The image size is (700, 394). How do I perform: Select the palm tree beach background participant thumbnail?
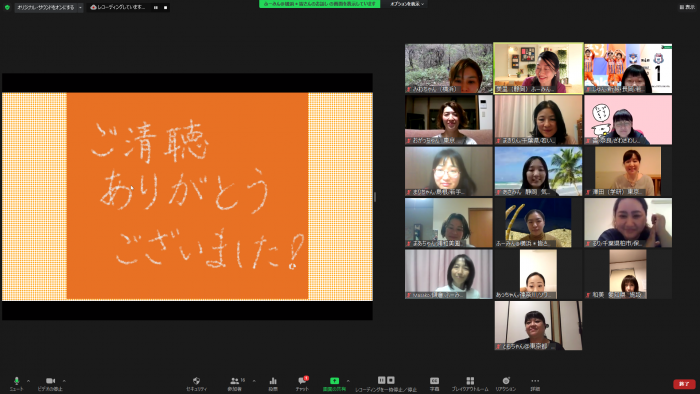[x=538, y=171]
